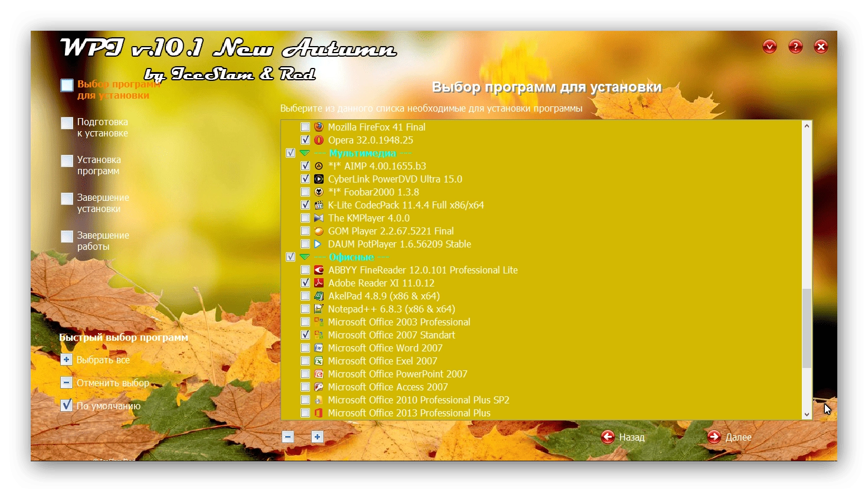The image size is (868, 492).
Task: Click the red help question-mark icon
Action: (795, 47)
